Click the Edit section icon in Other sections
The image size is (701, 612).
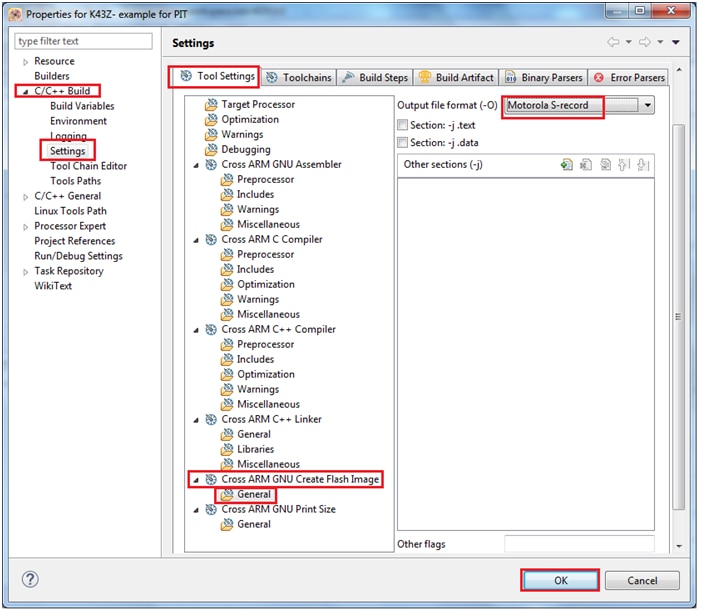(605, 165)
